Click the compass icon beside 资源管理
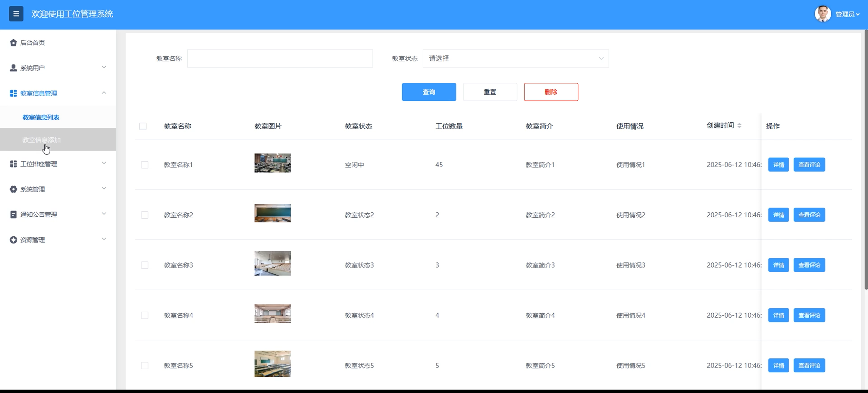The width and height of the screenshot is (868, 393). point(13,240)
